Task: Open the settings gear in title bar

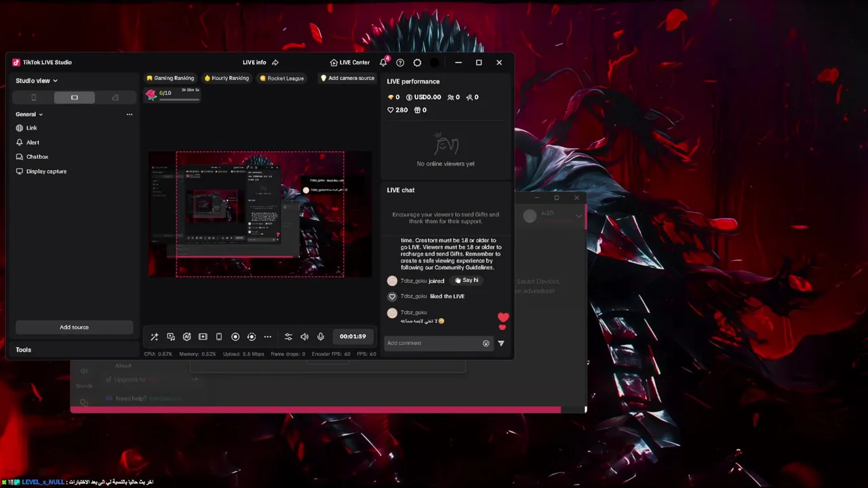Action: tap(417, 62)
